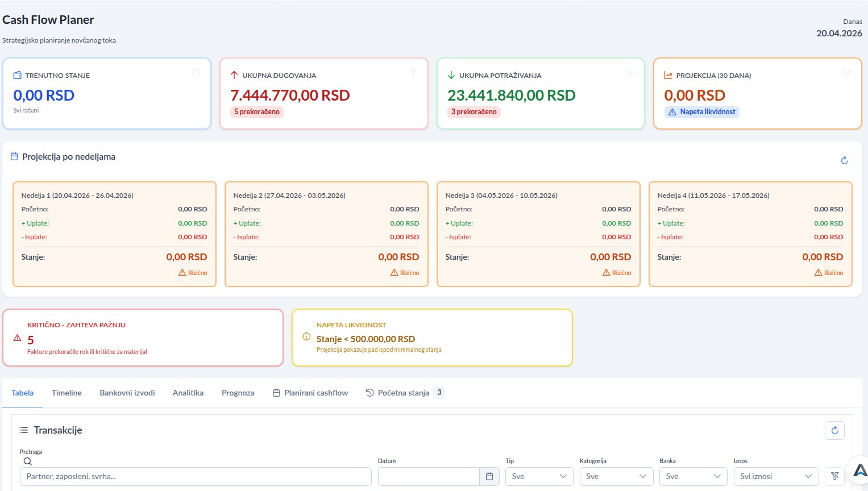
Task: Click the '5 prekoračeno' badge under dugovanja
Action: [257, 112]
